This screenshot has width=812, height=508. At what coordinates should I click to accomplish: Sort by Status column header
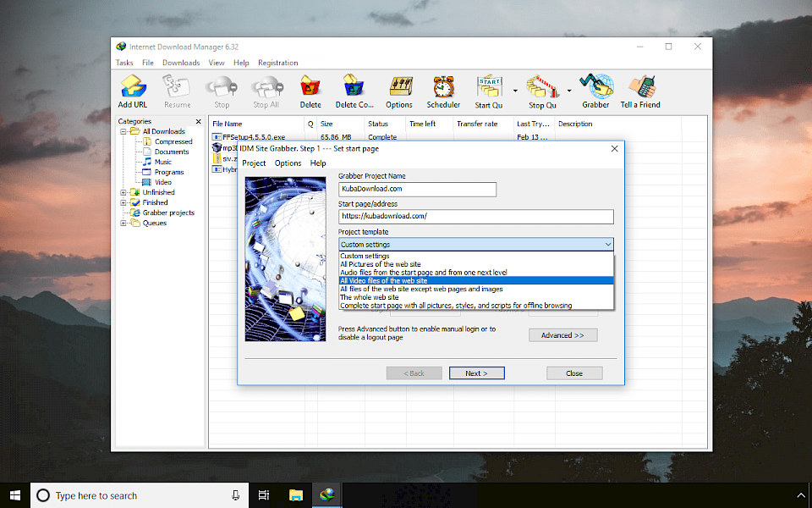(385, 124)
